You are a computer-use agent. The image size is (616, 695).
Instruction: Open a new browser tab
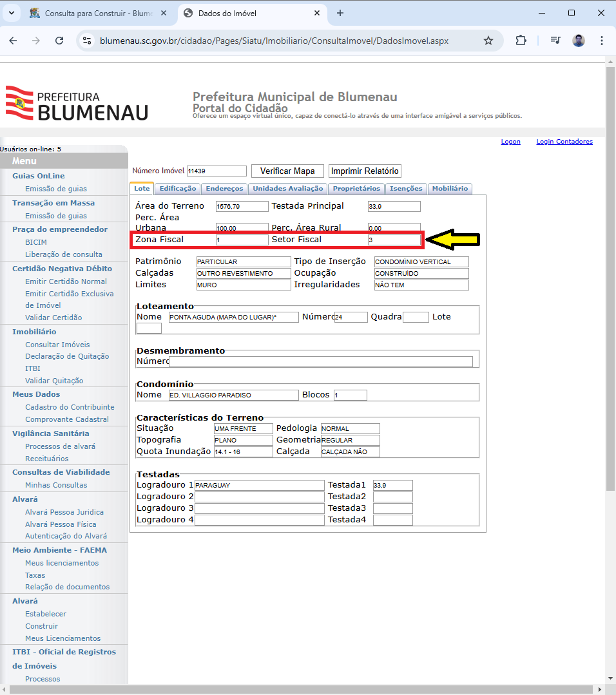pos(340,13)
